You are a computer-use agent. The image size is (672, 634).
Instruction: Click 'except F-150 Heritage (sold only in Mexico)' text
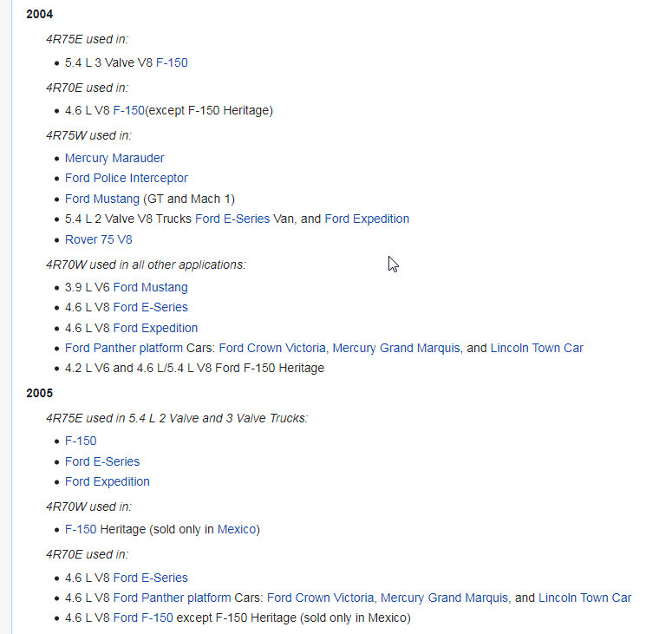coord(294,618)
